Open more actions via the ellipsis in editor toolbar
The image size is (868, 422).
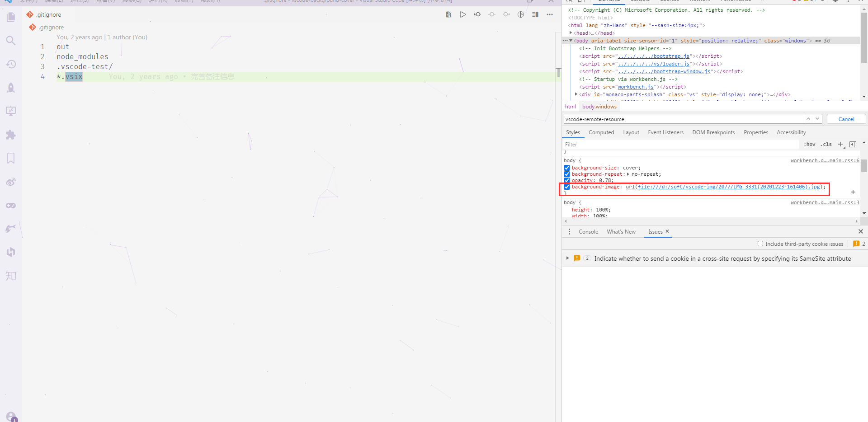[549, 14]
